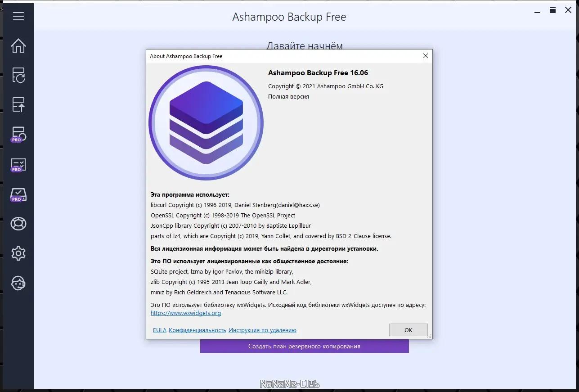The width and height of the screenshot is (579, 392).
Task: Click the 'Эта программа использует:' heading
Action: (190, 195)
